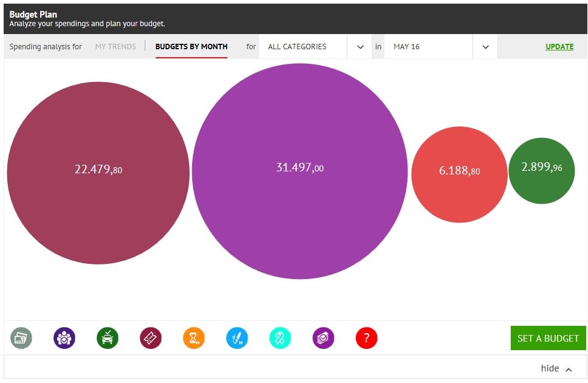The height and width of the screenshot is (383, 588).
Task: Open the MAY 16 month dropdown arrow
Action: tap(485, 47)
